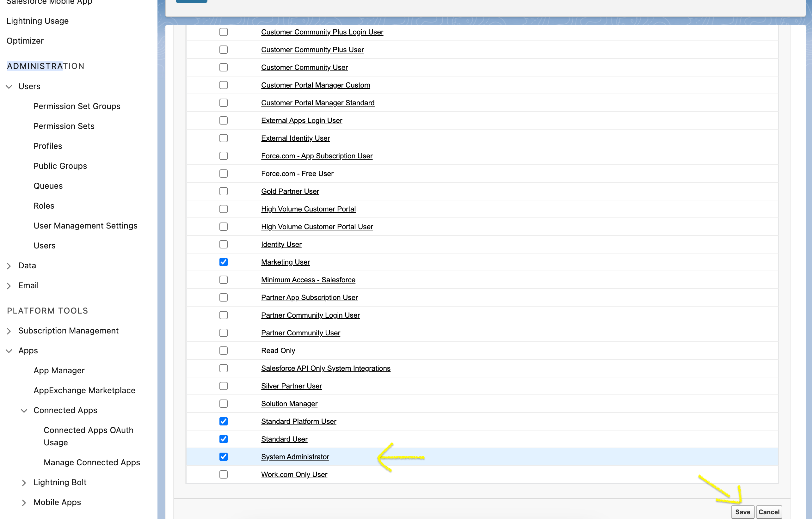Click the Save button
The width and height of the screenshot is (812, 519).
click(742, 512)
